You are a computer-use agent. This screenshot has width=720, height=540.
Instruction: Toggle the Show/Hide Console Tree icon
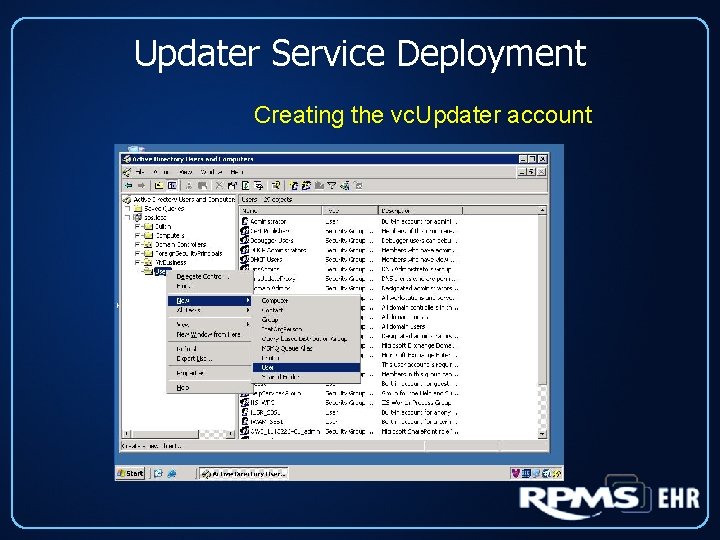[x=172, y=186]
